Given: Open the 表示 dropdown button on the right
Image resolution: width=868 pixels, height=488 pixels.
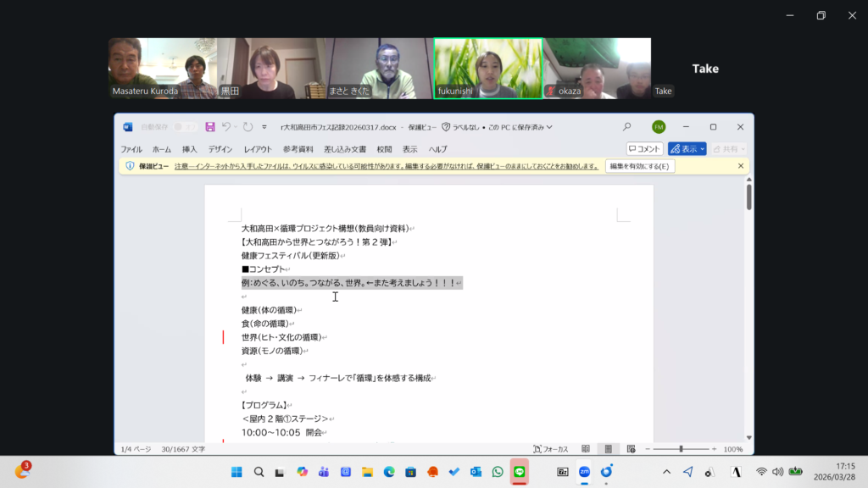Looking at the screenshot, I should click(687, 149).
